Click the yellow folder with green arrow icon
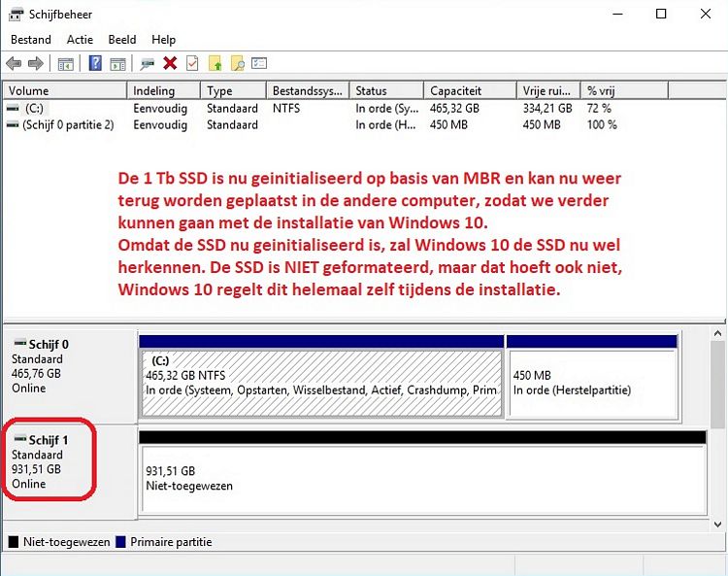The height and width of the screenshot is (576, 728). (215, 63)
